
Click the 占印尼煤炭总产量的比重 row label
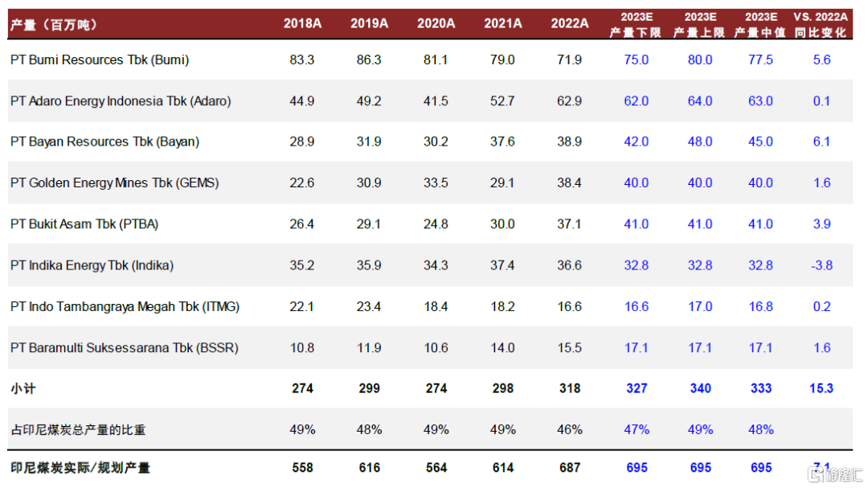click(78, 430)
